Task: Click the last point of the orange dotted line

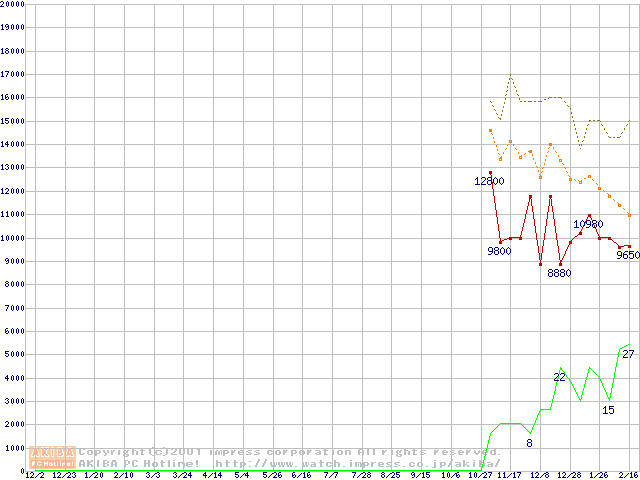Action: [x=629, y=215]
